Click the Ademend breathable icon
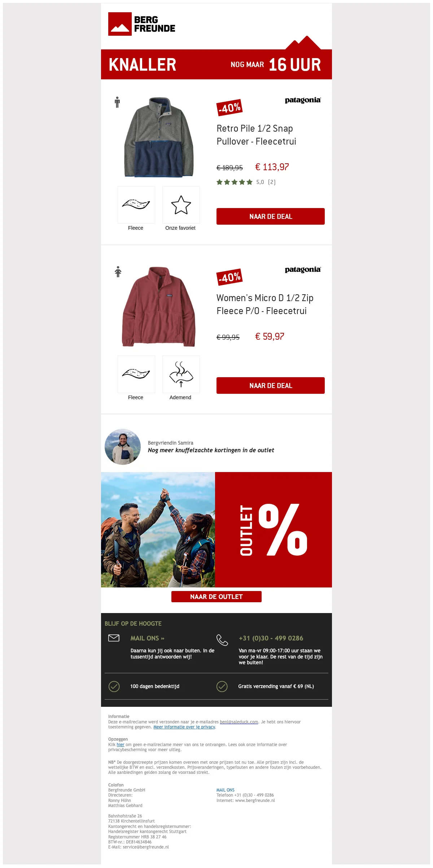Image resolution: width=433 pixels, height=868 pixels. click(x=181, y=374)
